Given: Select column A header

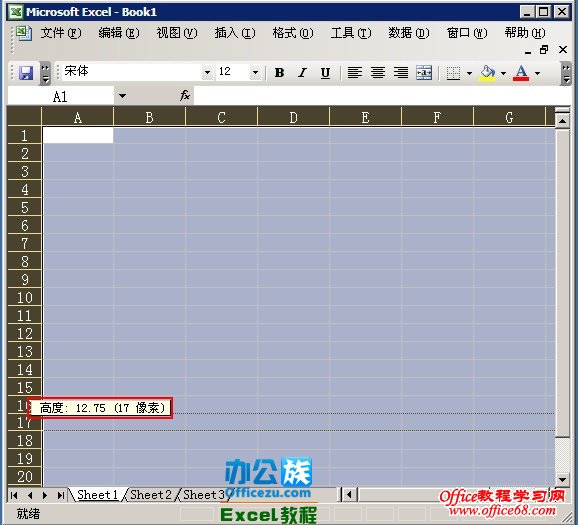Looking at the screenshot, I should (78, 118).
